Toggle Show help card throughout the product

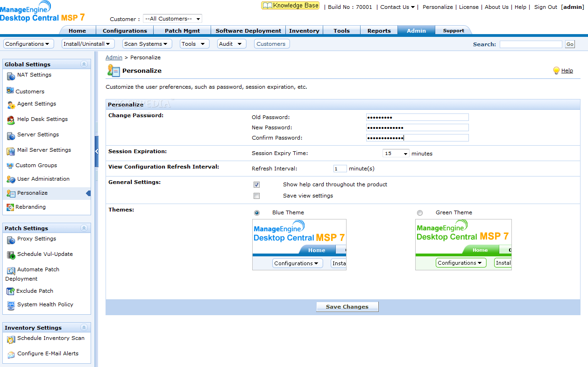[x=256, y=185]
